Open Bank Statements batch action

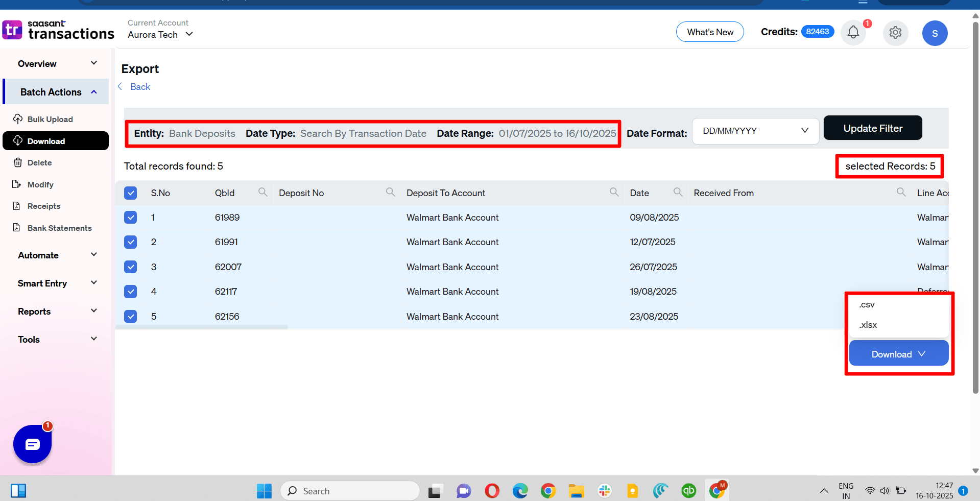click(59, 228)
